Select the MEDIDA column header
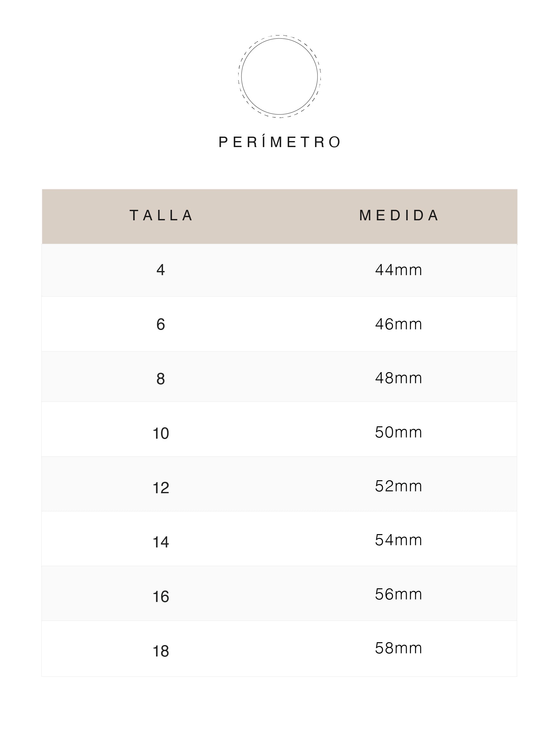The height and width of the screenshot is (756, 559). (x=398, y=215)
